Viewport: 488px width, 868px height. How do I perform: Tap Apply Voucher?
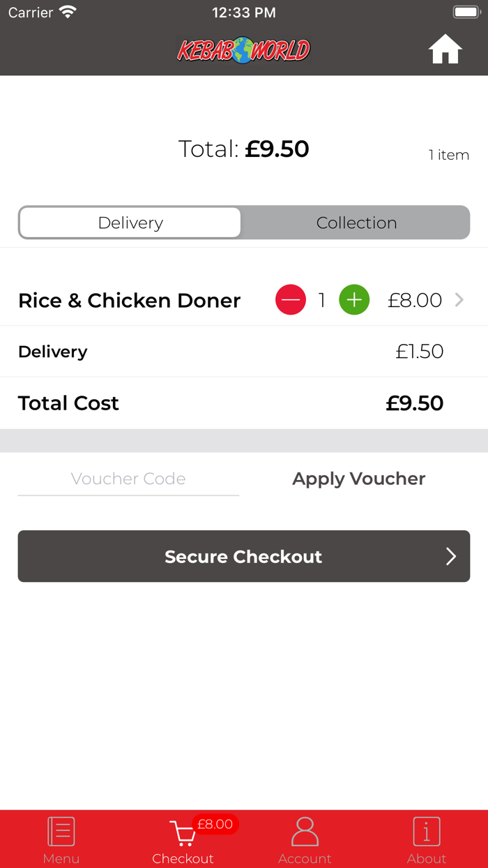358,479
